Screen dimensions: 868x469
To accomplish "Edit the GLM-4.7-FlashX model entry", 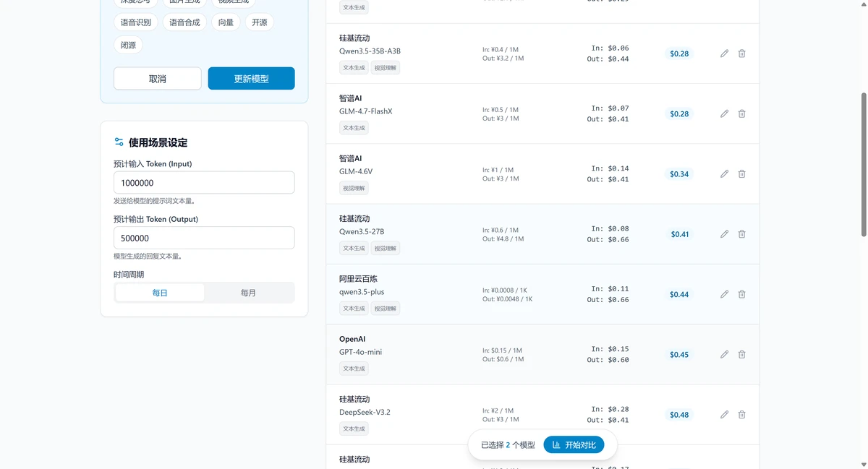I will pyautogui.click(x=724, y=113).
